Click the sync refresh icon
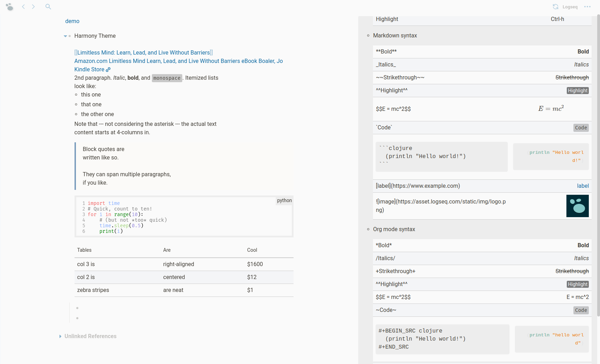The image size is (600, 364). click(556, 7)
